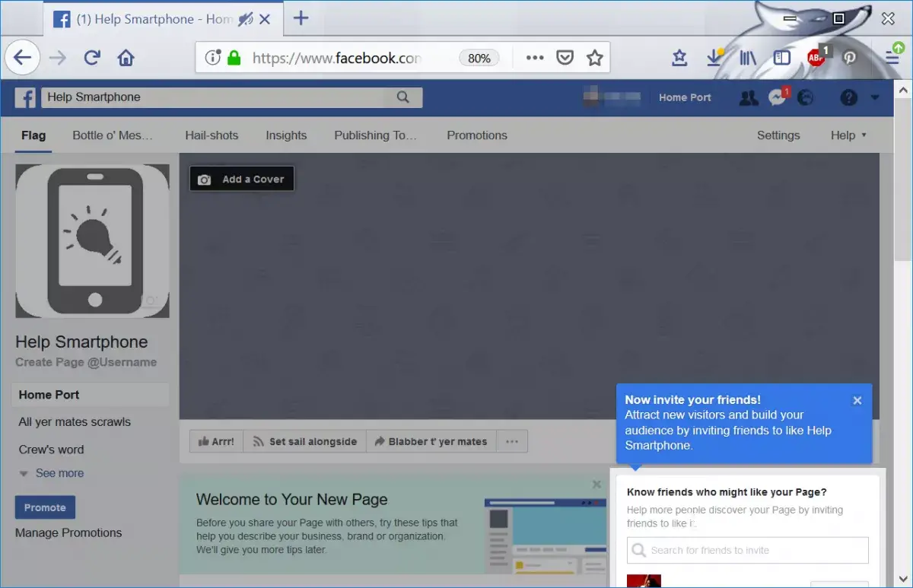Open the Insights tab

pos(286,135)
